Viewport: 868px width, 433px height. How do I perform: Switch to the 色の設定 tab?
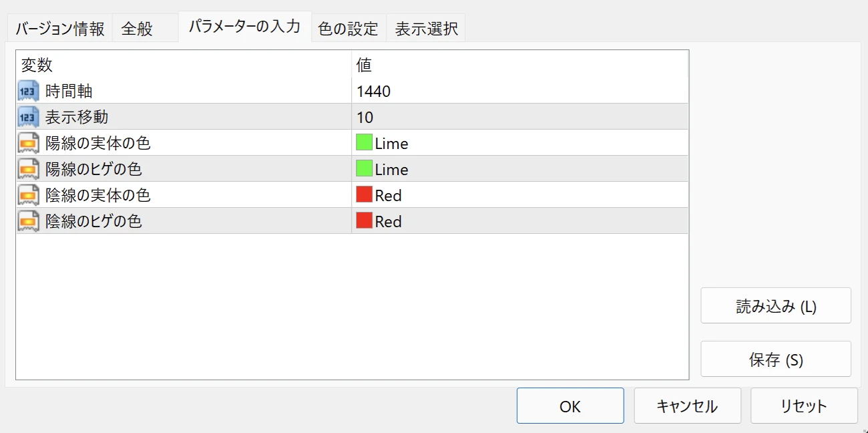[349, 29]
